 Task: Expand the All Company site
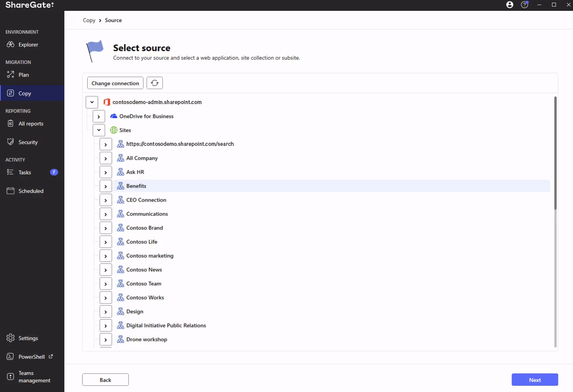point(106,158)
